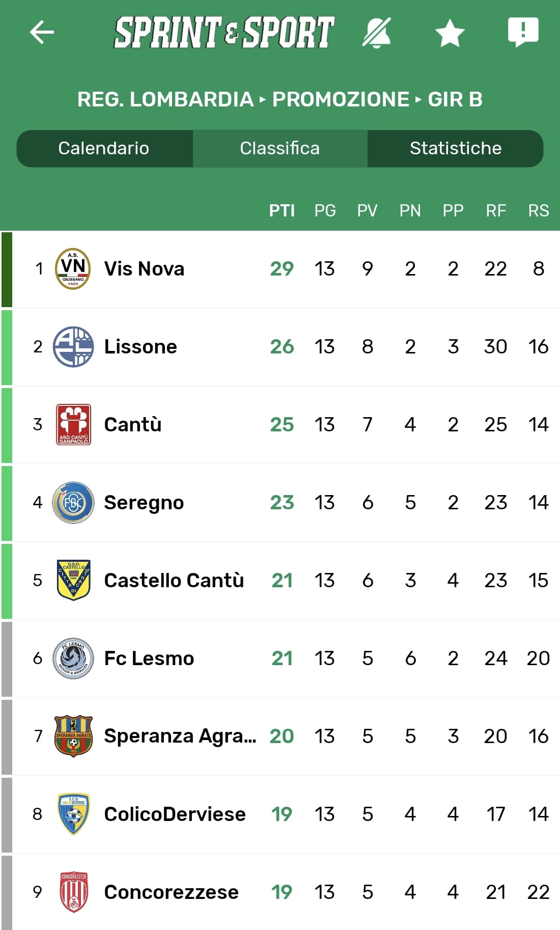Viewport: 560px width, 930px height.
Task: Tap the Speranza Agrate team badge
Action: tap(73, 736)
